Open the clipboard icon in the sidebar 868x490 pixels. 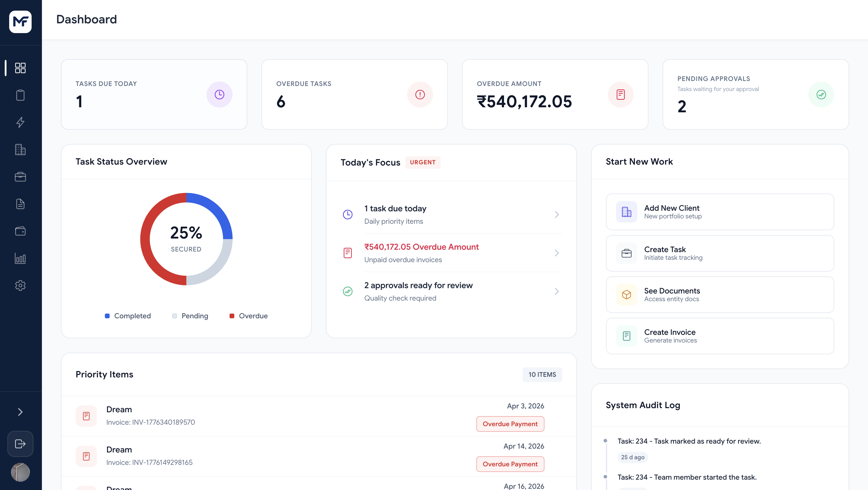pos(20,95)
